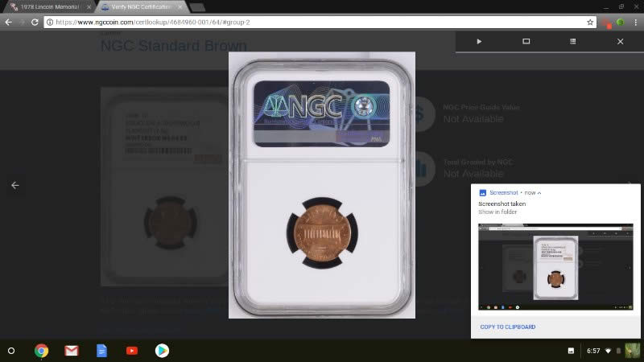Select the Verify NGC Certification tab
The height and width of the screenshot is (362, 644).
142,7
